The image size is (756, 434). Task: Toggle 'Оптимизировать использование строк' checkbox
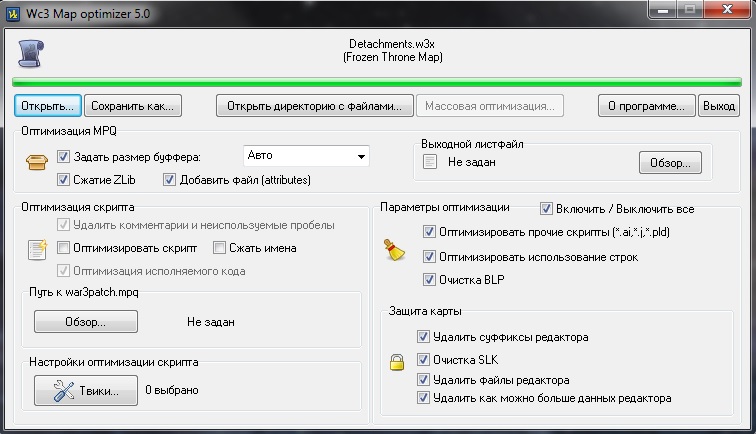[429, 257]
